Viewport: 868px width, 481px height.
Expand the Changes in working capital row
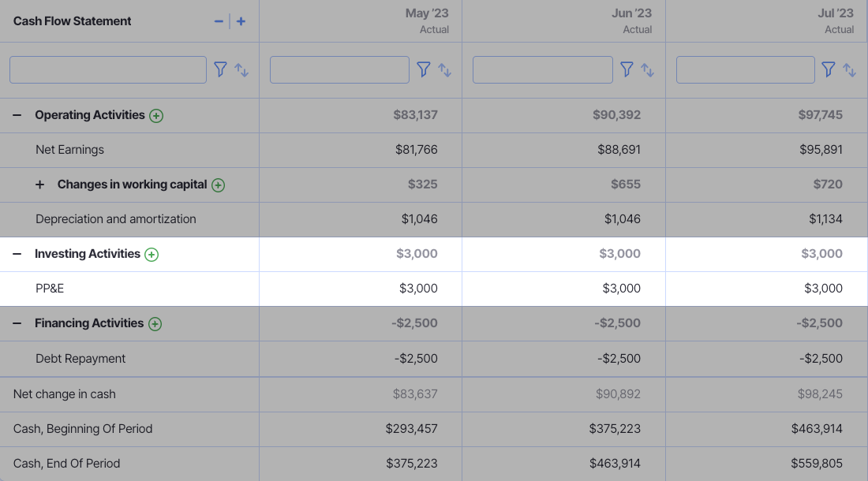point(39,185)
